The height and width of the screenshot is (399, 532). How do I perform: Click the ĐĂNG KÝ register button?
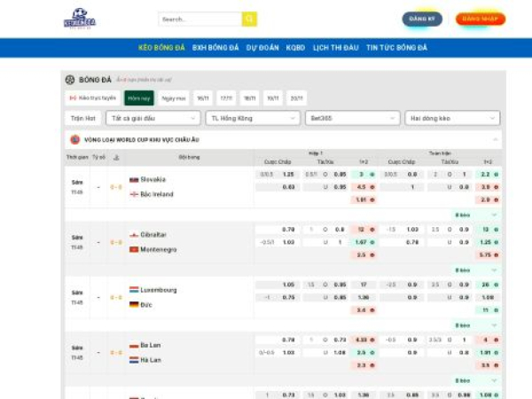[x=422, y=19]
